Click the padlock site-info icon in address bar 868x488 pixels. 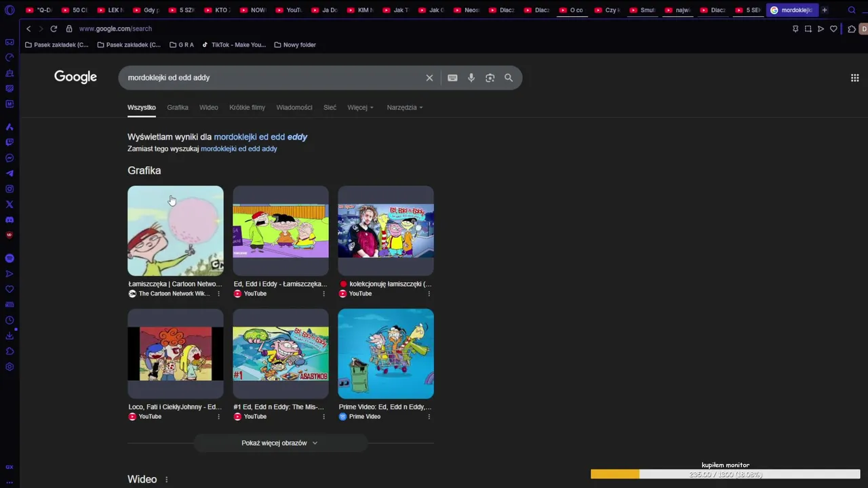pyautogui.click(x=68, y=28)
